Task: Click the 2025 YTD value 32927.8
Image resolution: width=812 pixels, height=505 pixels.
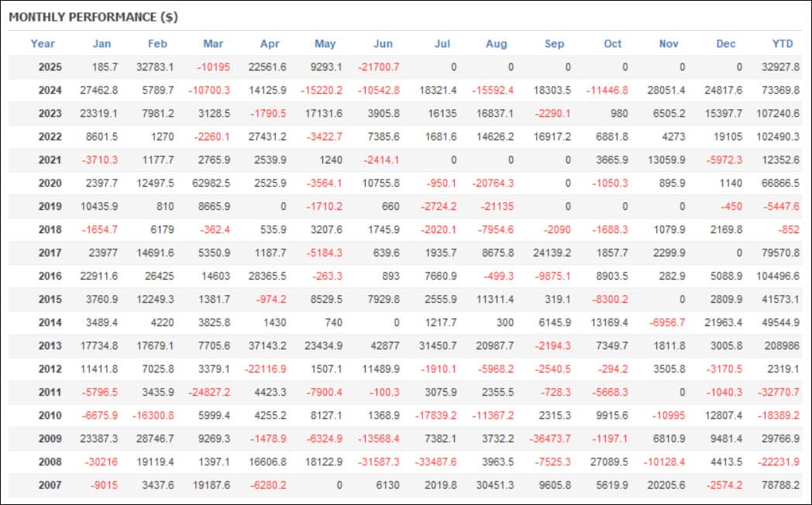Action: coord(780,67)
